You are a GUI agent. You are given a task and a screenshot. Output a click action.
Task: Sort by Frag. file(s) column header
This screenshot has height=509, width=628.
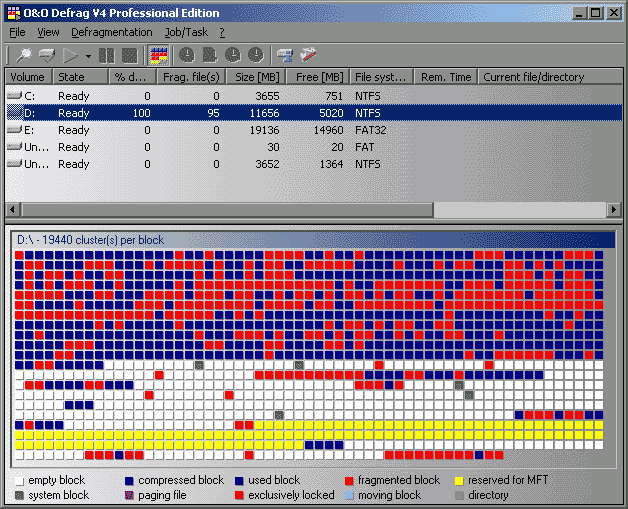click(191, 76)
